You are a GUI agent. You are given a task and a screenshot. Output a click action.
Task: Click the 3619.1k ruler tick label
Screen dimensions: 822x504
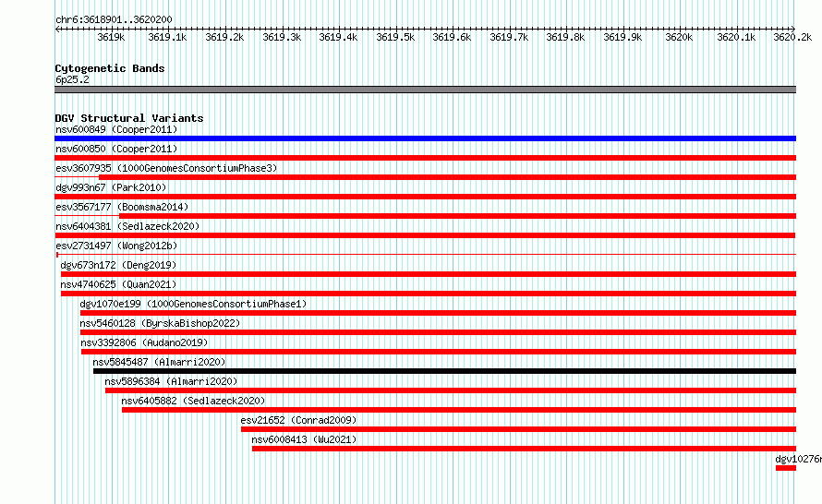(x=167, y=37)
